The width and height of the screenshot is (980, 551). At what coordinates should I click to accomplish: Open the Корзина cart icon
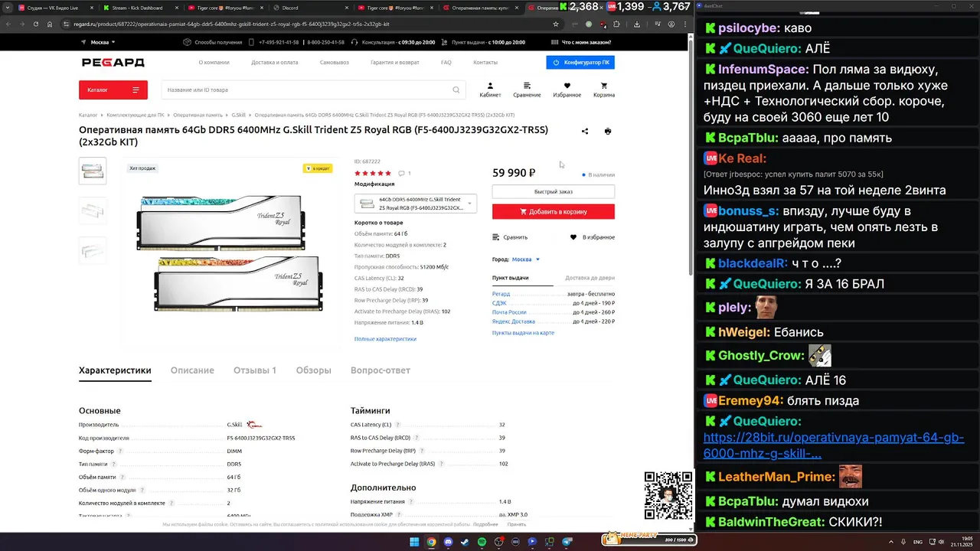[604, 90]
